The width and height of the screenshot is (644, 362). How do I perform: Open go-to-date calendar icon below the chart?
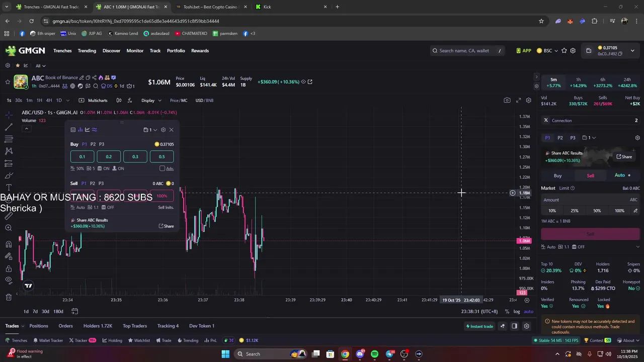pyautogui.click(x=74, y=311)
